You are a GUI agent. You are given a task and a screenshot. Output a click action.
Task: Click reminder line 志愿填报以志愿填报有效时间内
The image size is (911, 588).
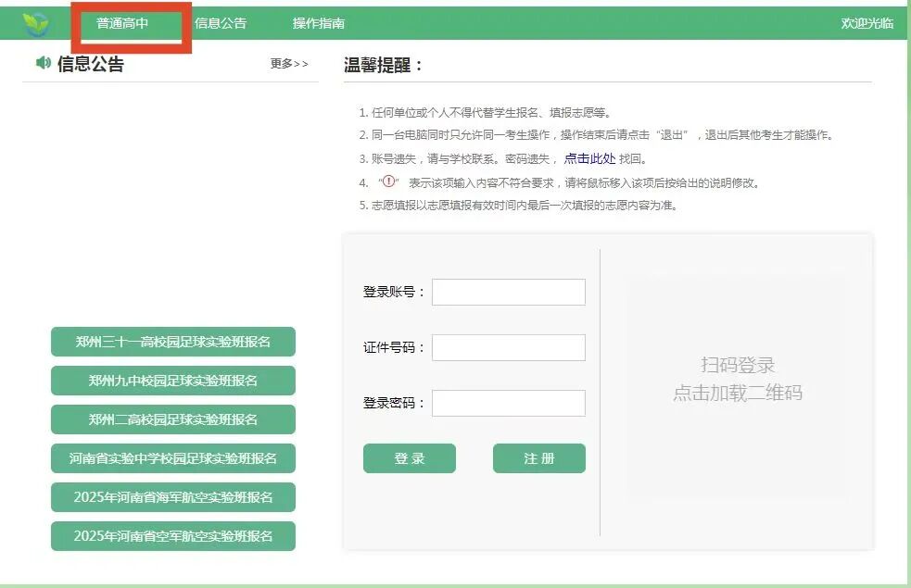518,205
